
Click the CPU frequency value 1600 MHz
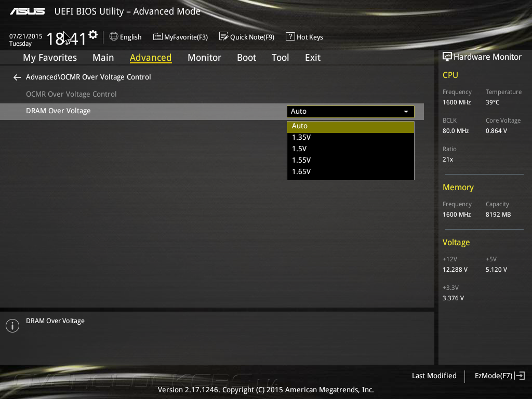[457, 102]
